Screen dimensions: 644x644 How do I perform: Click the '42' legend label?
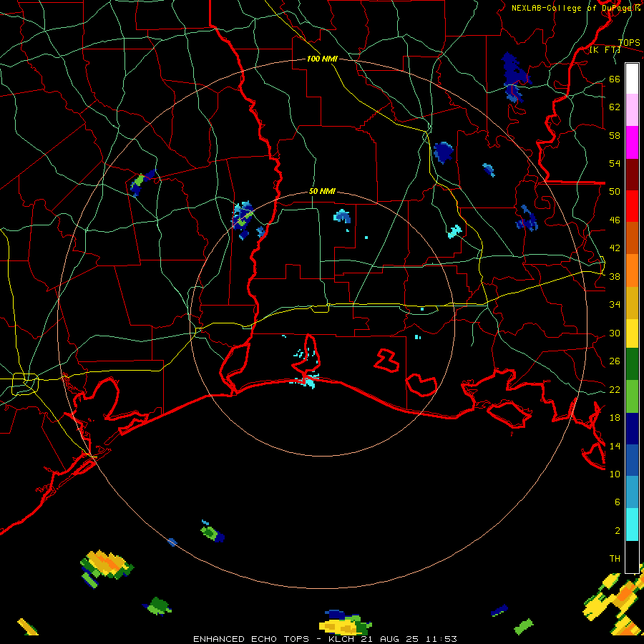coord(615,248)
